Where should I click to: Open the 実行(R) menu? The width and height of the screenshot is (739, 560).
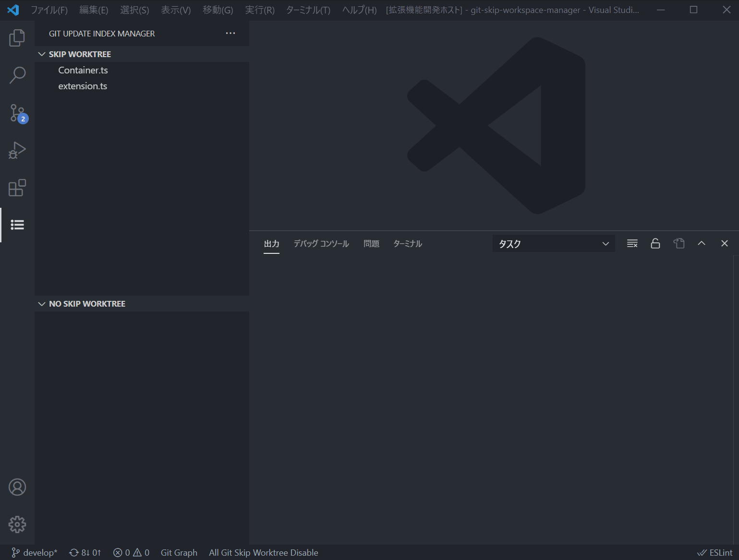coord(260,10)
